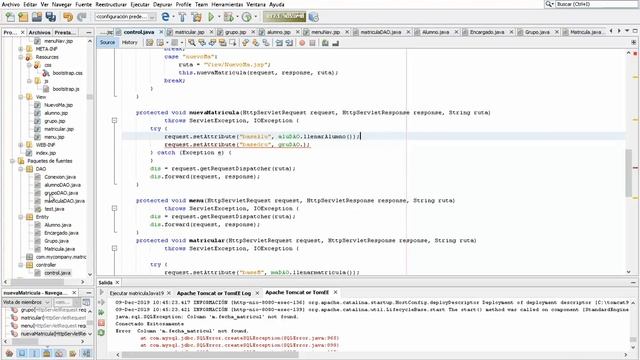Toggle Fully Qualified Names filter in Navigator
The image size is (640, 360).
pos(73,353)
